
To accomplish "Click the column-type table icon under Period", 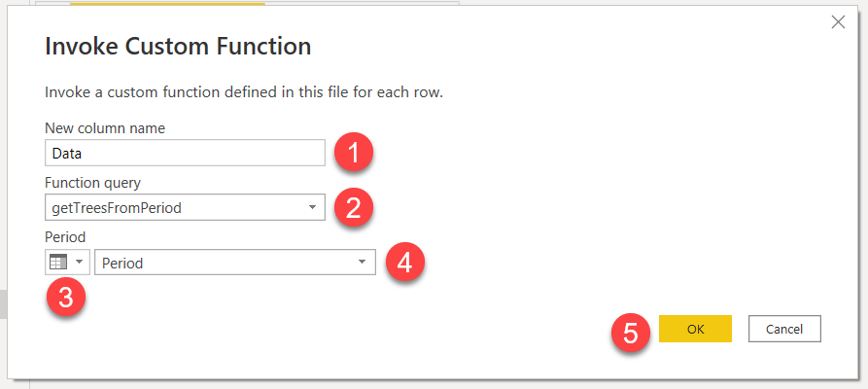I will [58, 263].
